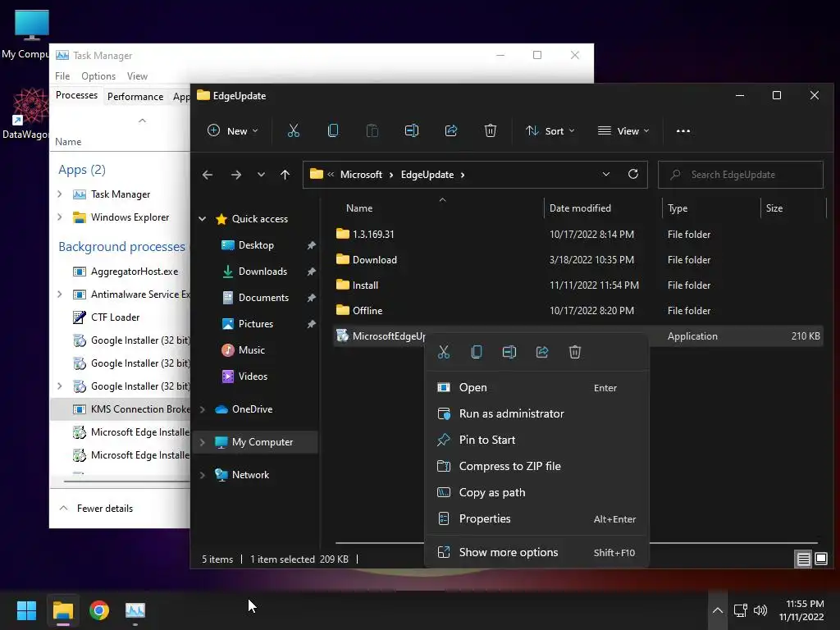Switch to Performance tab in Task Manager
The image size is (840, 630).
[135, 97]
